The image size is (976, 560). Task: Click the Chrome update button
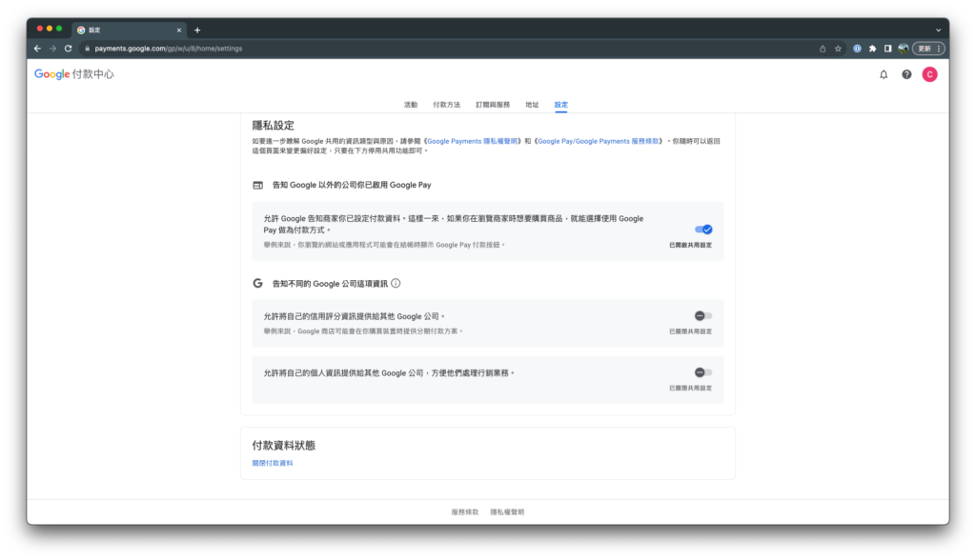(930, 49)
